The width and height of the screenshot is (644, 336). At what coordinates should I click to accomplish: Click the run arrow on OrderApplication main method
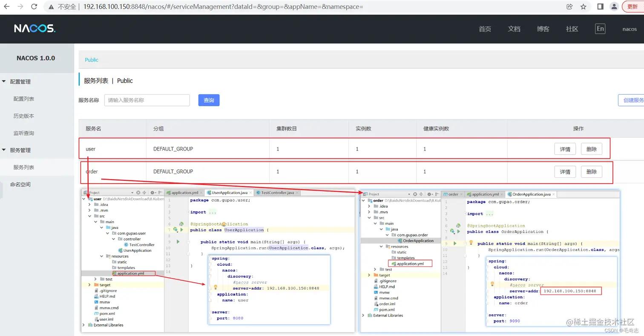click(x=455, y=243)
